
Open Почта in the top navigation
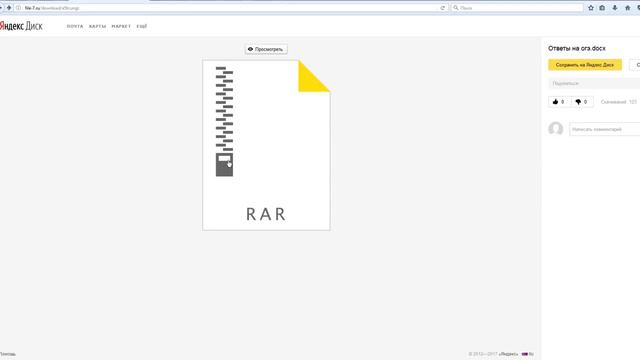75,26
